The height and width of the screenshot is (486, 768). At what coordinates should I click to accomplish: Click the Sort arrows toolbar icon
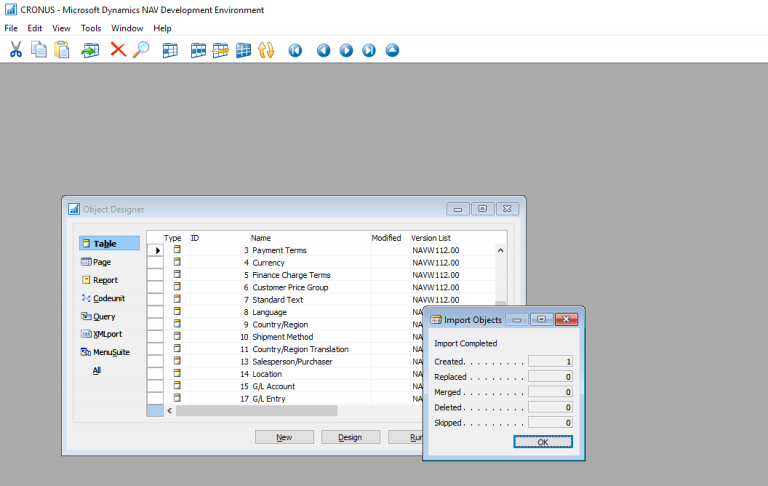pos(266,50)
